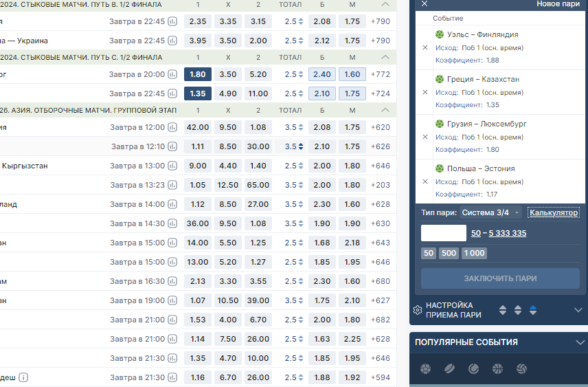Click the info icon beside 'деш' bottom row
This screenshot has height=387, width=588.
(x=23, y=377)
